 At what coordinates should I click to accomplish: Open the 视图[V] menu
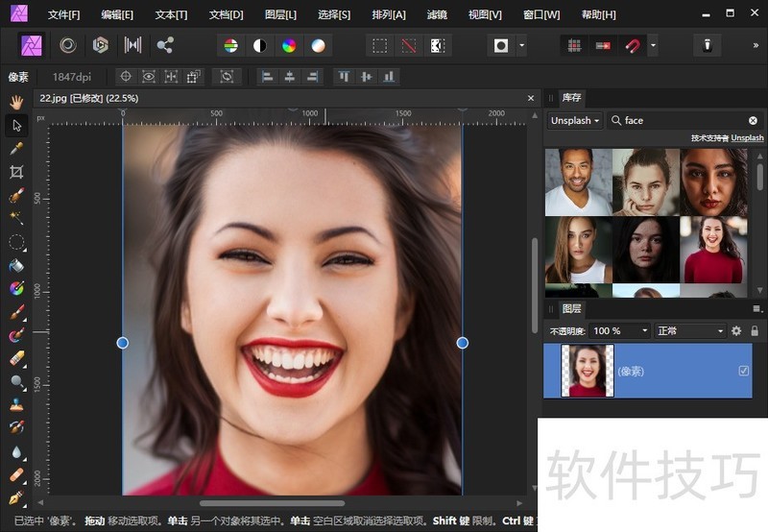coord(485,14)
